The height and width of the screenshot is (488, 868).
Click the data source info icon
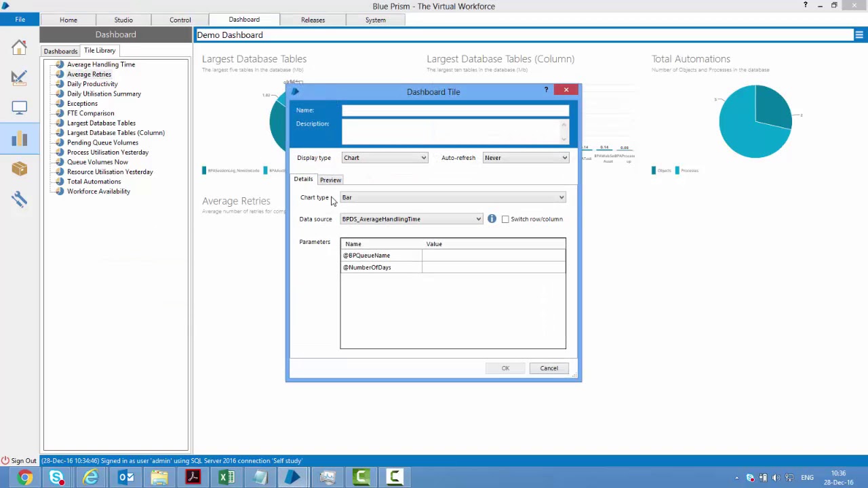pos(492,219)
